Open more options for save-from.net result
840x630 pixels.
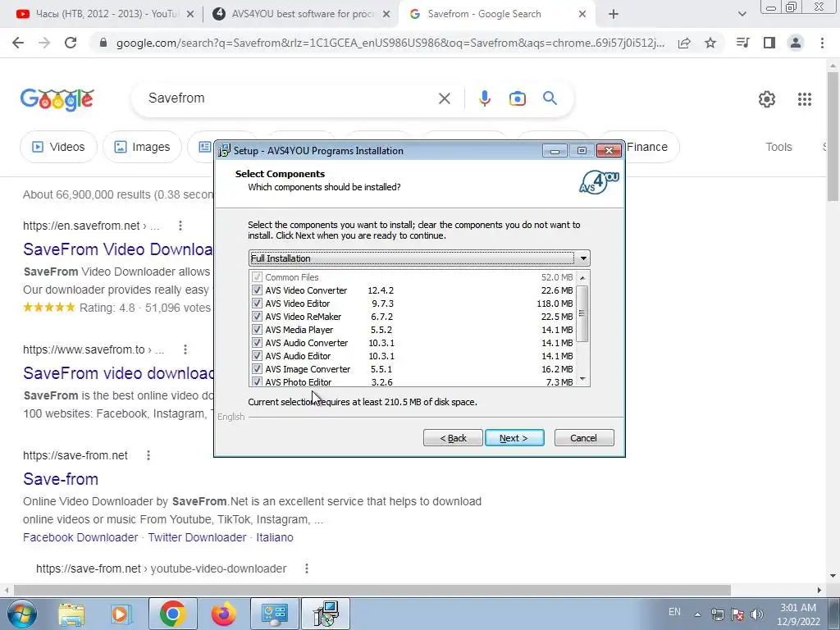(148, 455)
